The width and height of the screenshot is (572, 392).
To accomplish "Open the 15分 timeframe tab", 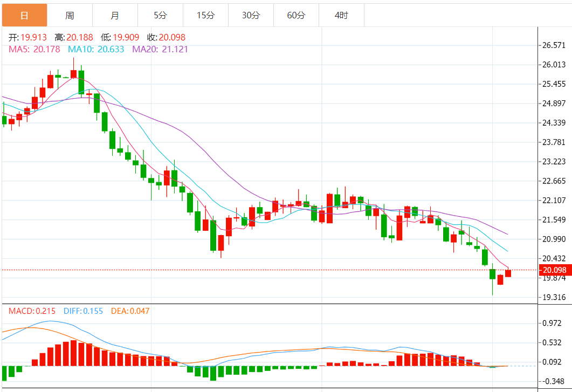I will click(205, 15).
